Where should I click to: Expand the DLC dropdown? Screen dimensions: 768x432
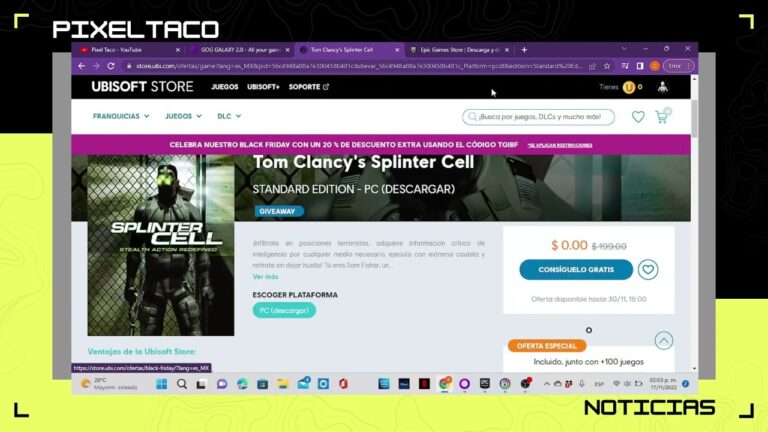(229, 116)
